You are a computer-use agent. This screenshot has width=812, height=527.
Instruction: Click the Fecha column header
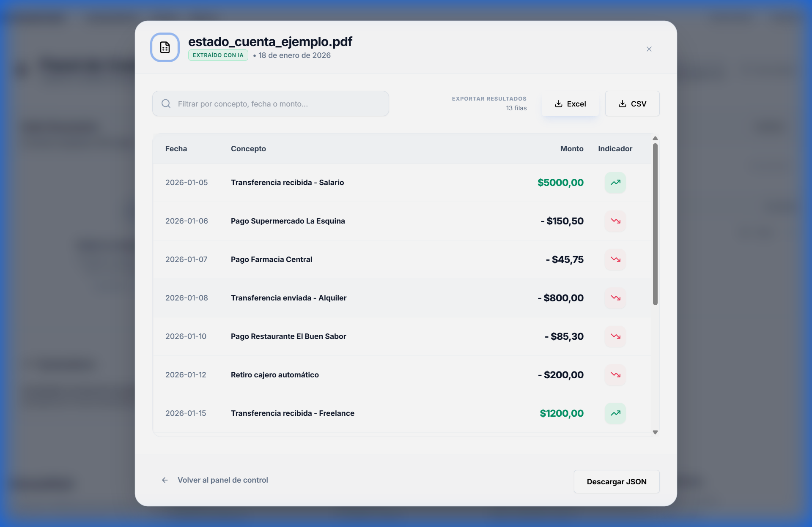coord(176,149)
